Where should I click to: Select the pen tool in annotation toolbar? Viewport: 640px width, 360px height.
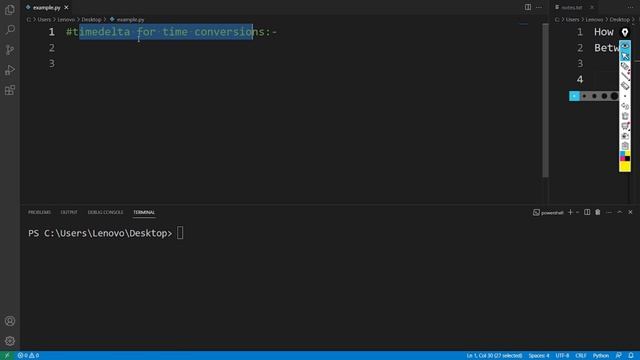[x=625, y=66]
